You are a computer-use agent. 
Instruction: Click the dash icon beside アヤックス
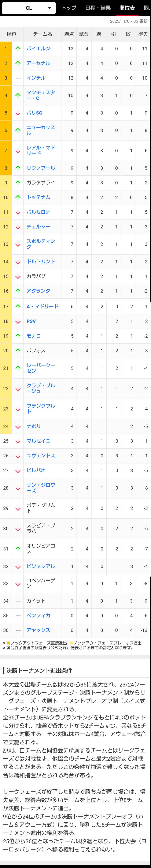tap(18, 630)
